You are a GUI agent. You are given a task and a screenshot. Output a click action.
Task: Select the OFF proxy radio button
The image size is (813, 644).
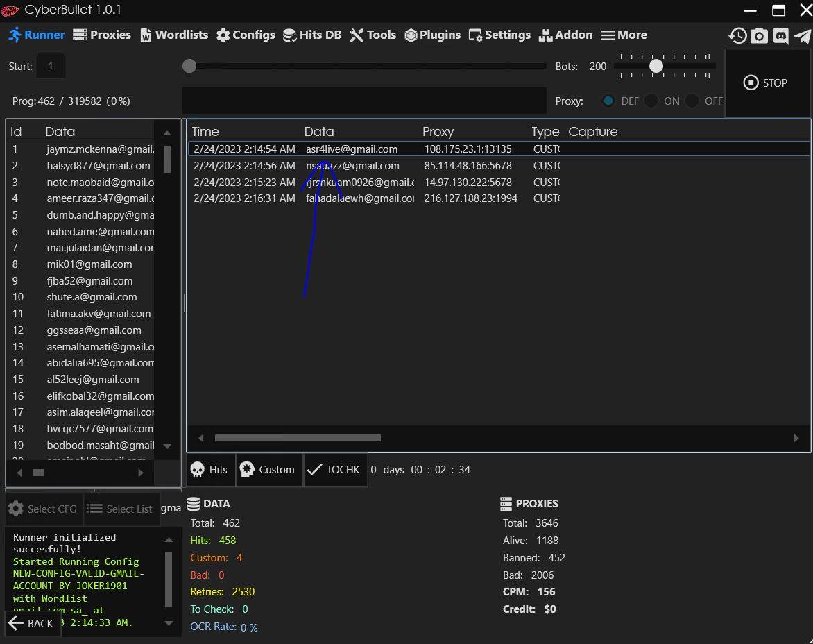pos(692,101)
